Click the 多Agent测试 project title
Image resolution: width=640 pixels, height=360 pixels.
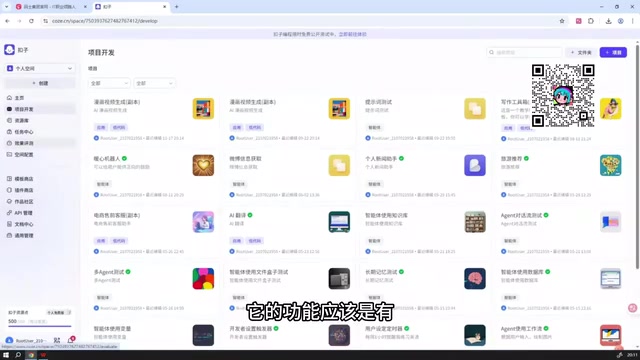(109, 272)
